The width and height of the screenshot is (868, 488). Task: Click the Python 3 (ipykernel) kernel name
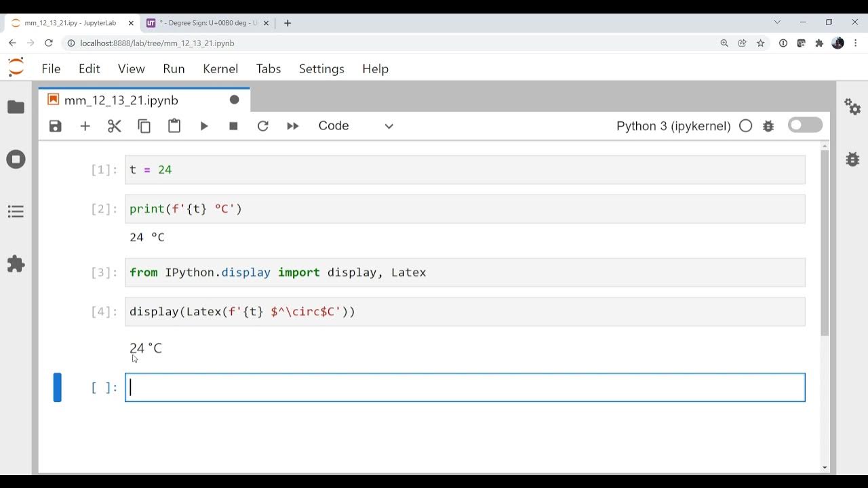pos(673,126)
